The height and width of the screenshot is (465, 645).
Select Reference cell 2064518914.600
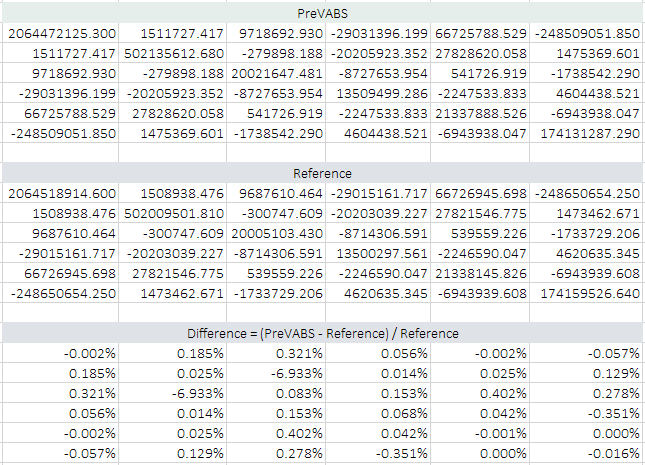point(61,193)
